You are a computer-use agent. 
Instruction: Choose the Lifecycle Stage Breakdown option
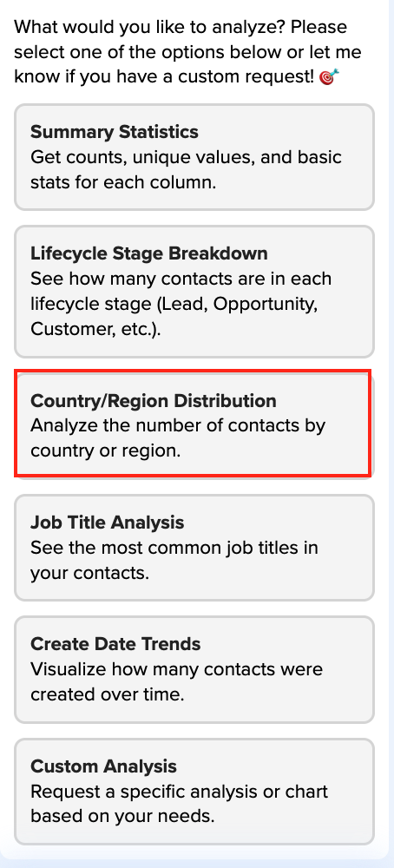[194, 291]
